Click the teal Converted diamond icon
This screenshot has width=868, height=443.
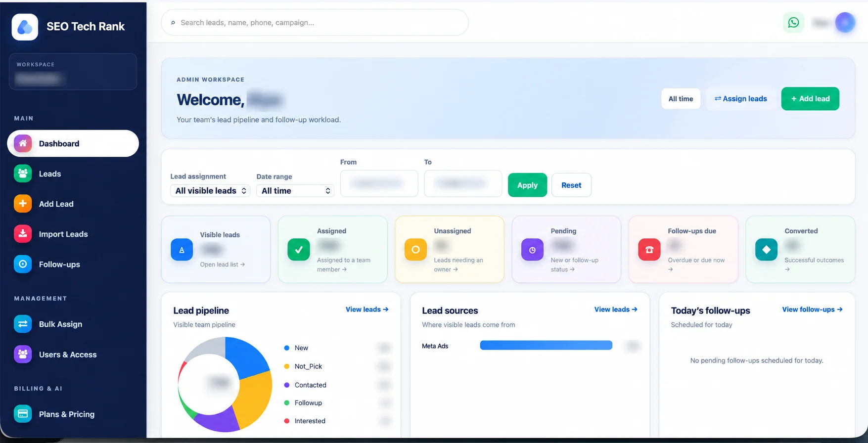766,250
